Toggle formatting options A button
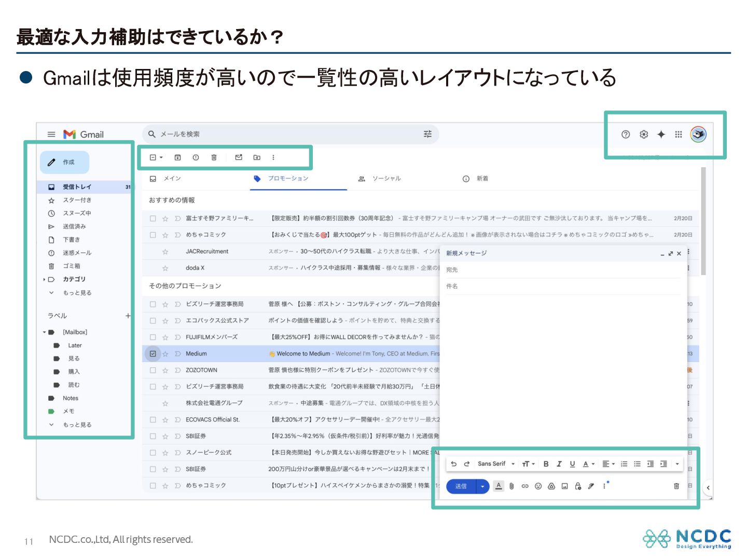 499,486
